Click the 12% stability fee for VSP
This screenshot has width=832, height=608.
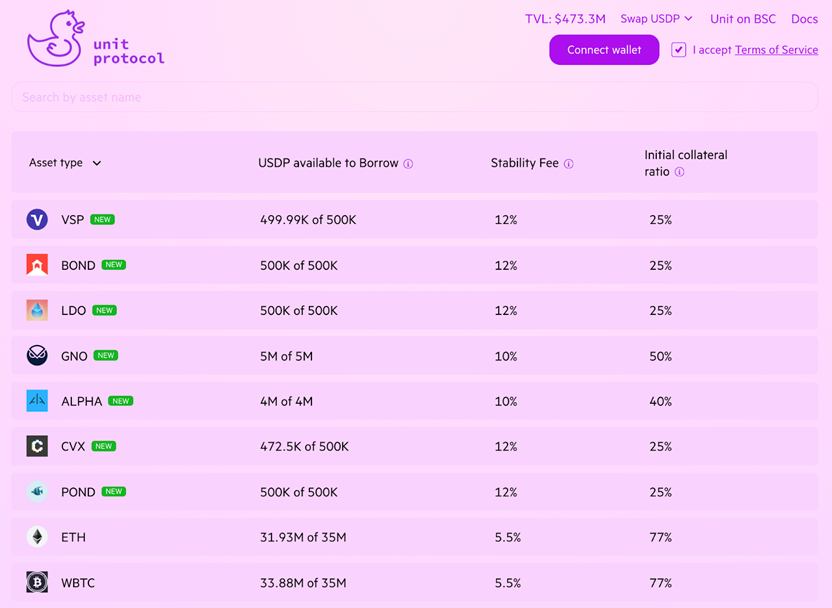click(x=506, y=220)
